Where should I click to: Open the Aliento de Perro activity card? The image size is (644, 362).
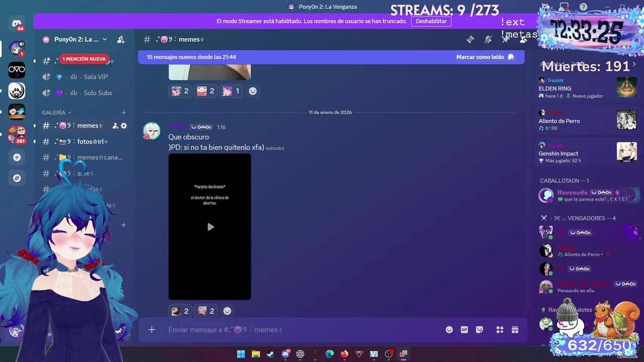[588, 121]
